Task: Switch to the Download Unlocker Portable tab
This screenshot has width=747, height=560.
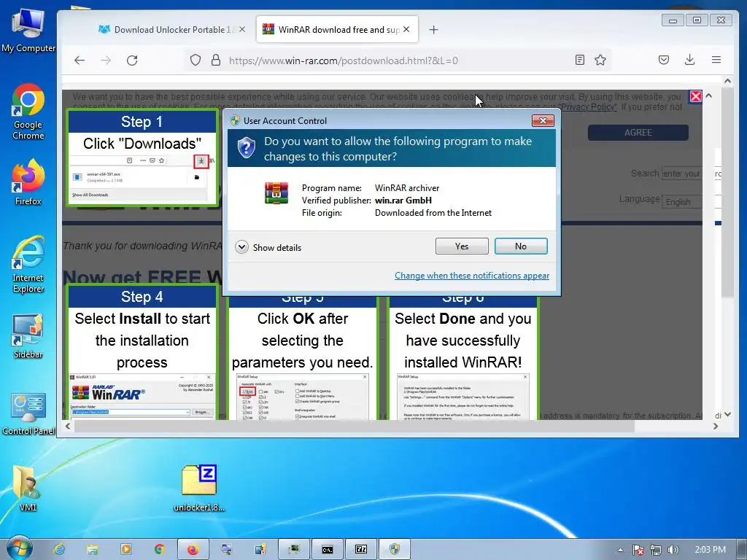Action: tap(171, 29)
